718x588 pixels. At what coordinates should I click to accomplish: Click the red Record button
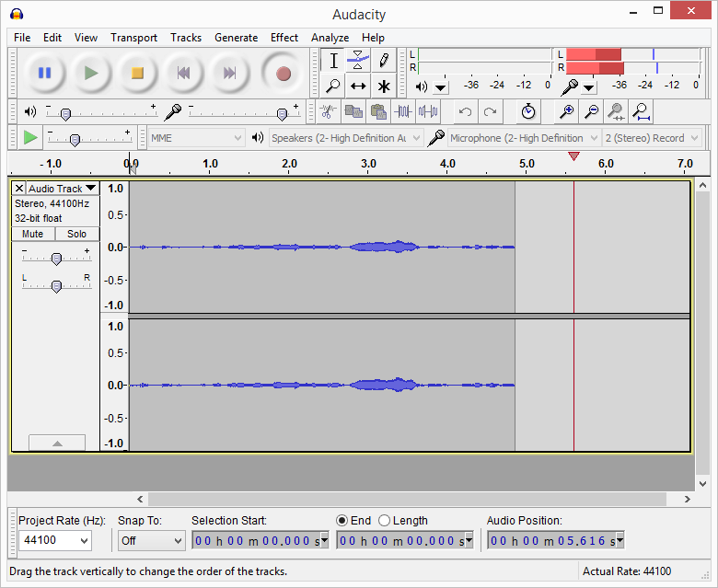[x=283, y=73]
